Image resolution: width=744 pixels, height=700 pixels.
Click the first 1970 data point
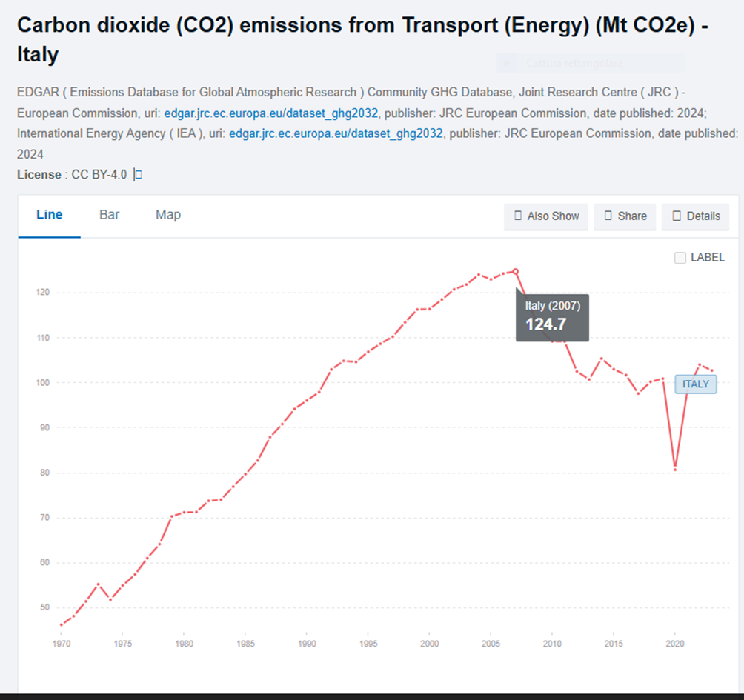tap(61, 624)
